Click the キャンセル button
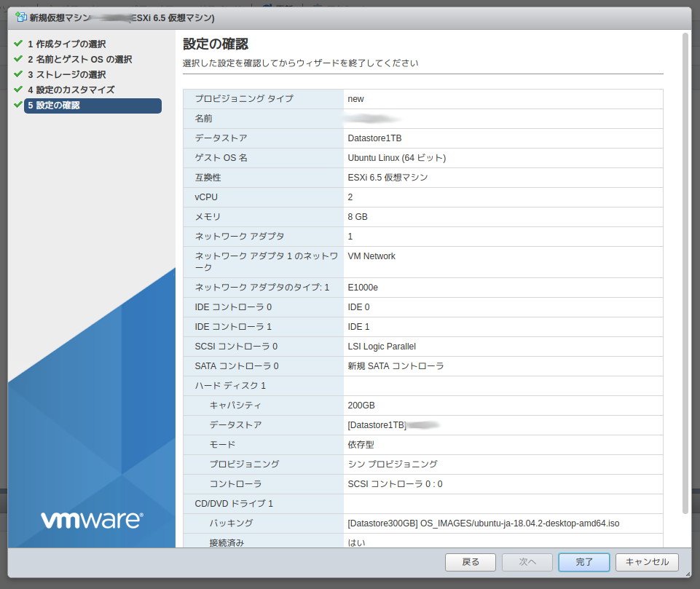 (647, 562)
